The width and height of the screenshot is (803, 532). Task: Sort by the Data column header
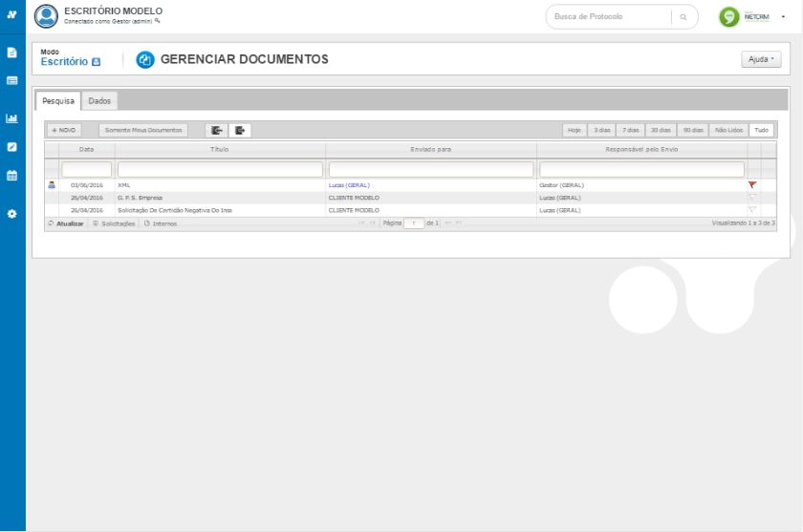pyautogui.click(x=87, y=149)
